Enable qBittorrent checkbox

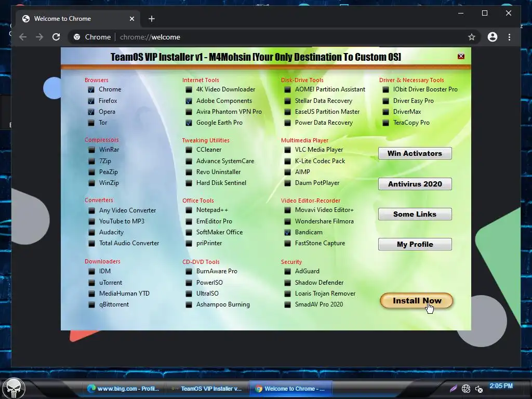coord(91,304)
